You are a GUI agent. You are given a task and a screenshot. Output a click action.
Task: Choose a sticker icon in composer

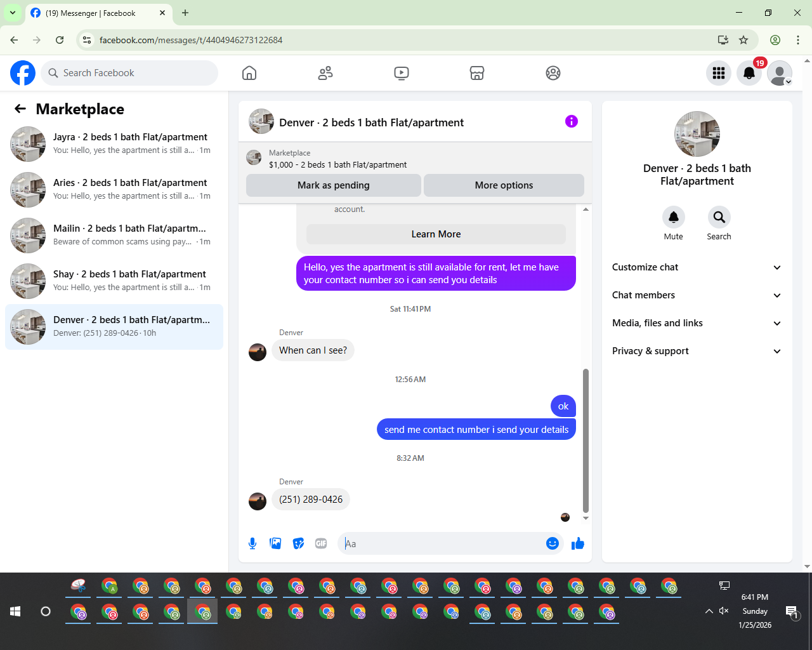point(298,543)
